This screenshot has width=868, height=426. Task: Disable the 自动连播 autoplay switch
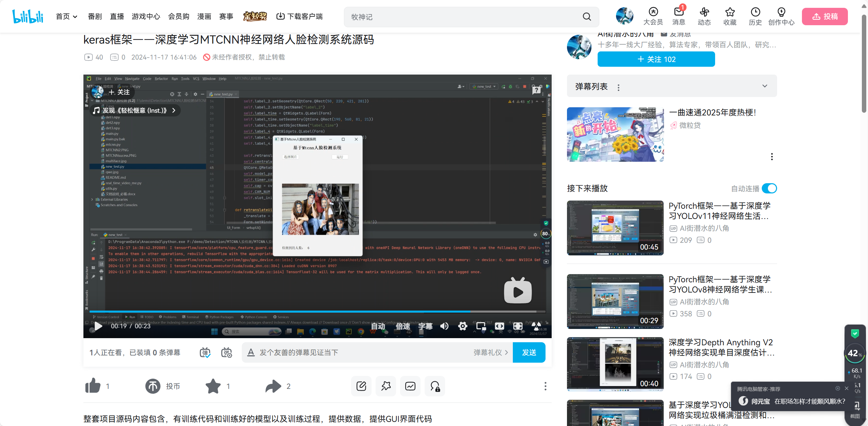769,188
